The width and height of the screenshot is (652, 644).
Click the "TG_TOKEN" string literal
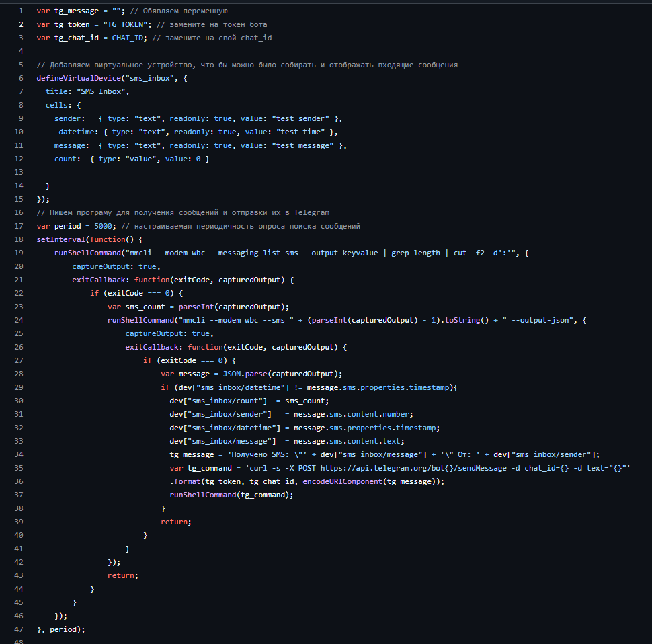[125, 24]
